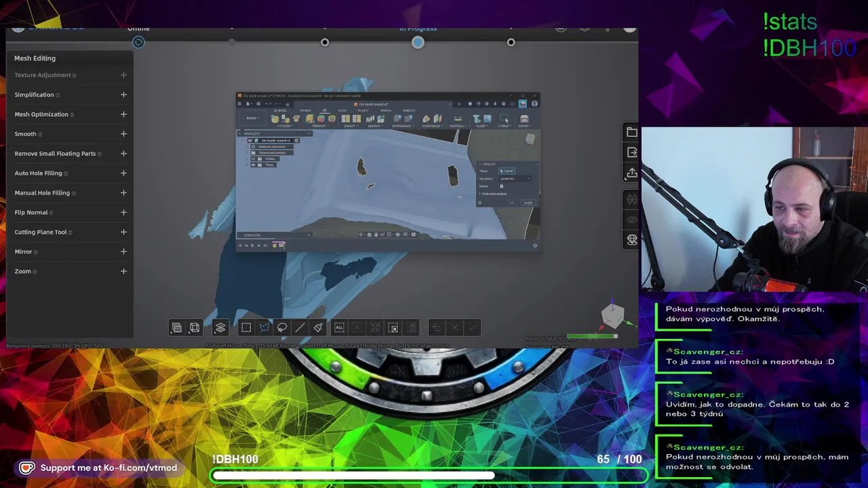Select the lasso selection tool

282,328
